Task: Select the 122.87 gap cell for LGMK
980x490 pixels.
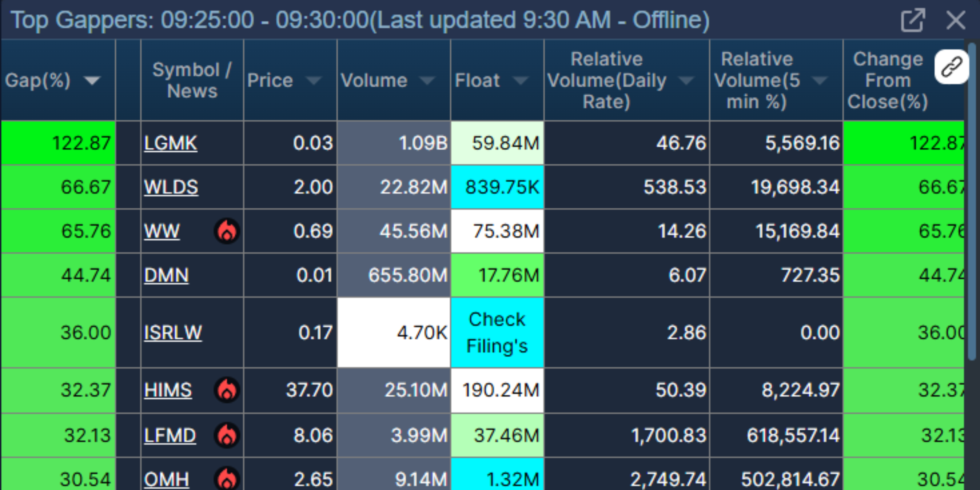Action: [58, 143]
